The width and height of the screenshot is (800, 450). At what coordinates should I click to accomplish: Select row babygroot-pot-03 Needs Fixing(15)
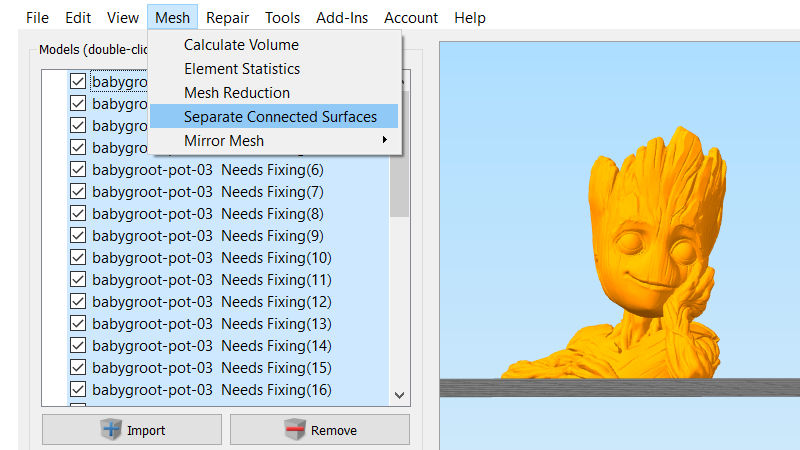pyautogui.click(x=229, y=368)
